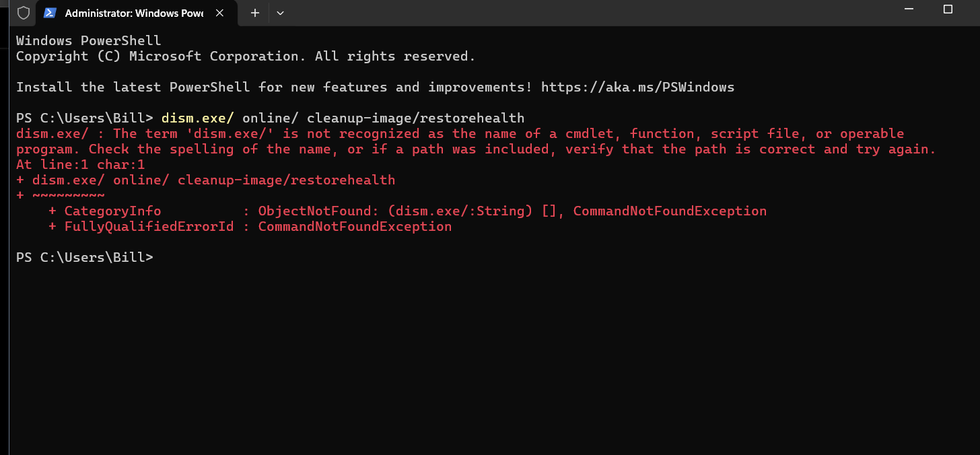Expand the new-tab profile dropdown chevron

pos(281,13)
